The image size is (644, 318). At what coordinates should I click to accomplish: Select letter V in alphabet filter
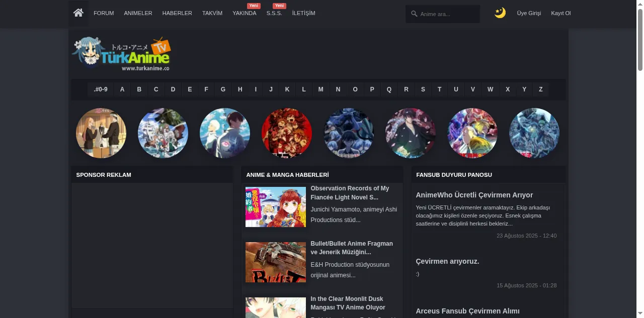click(x=473, y=89)
